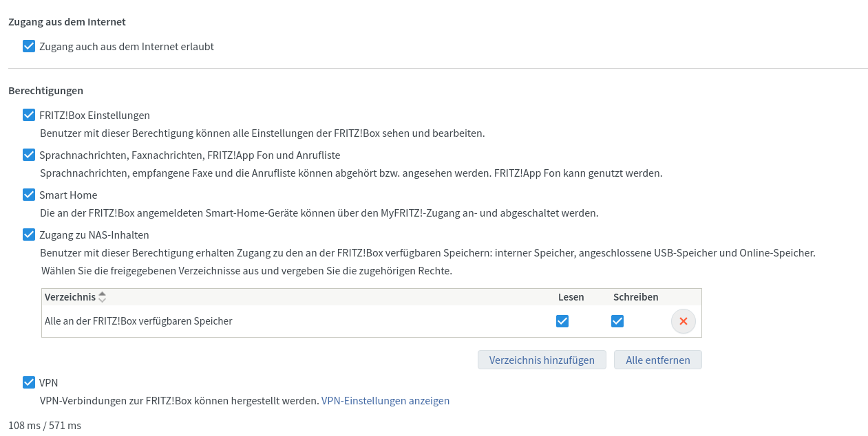Click the Berechtigungen section heading
The width and height of the screenshot is (868, 436).
(45, 90)
